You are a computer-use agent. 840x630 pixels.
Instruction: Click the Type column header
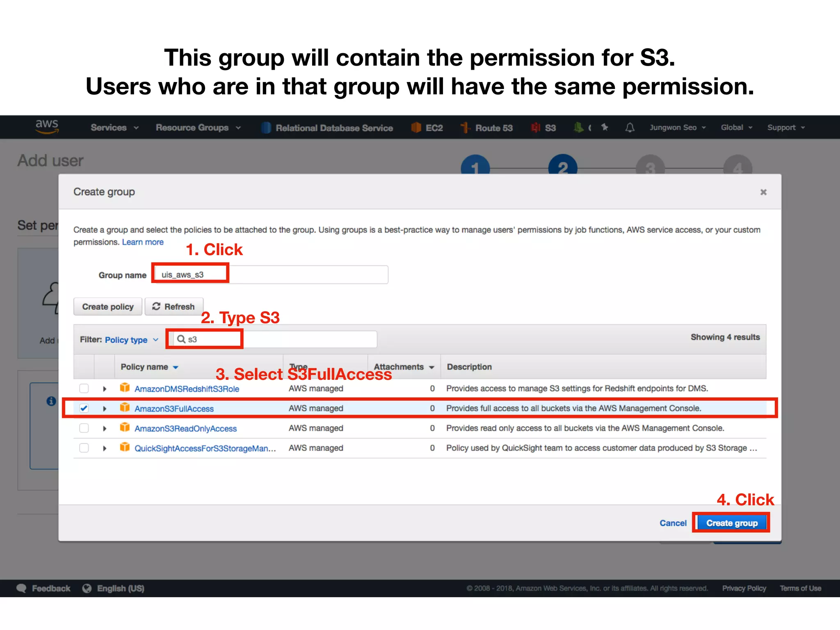(298, 366)
